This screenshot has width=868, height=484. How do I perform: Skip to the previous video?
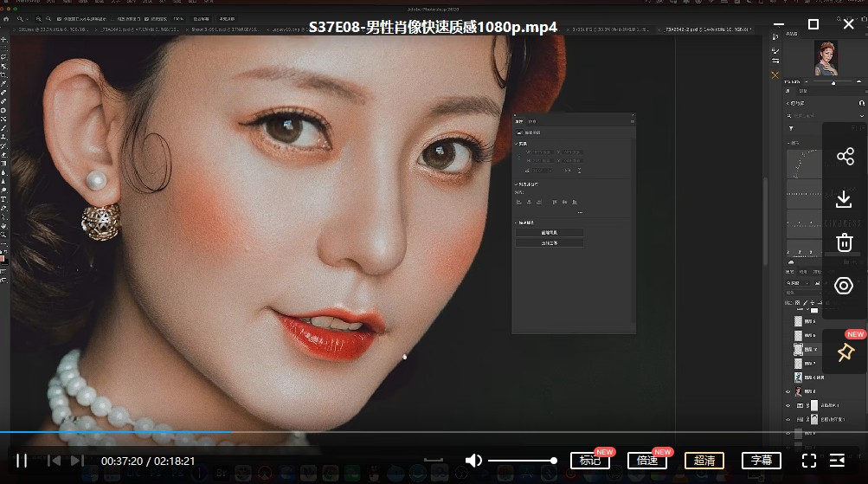[54, 461]
